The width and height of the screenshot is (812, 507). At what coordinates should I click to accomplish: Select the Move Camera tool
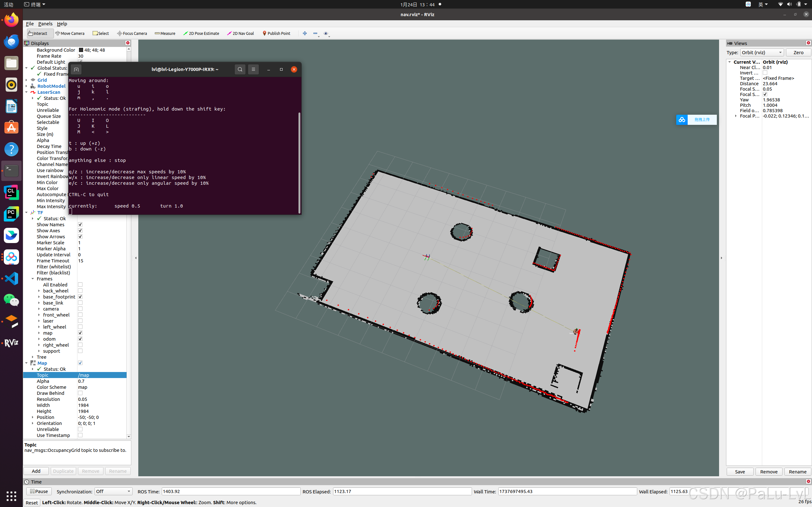[70, 33]
